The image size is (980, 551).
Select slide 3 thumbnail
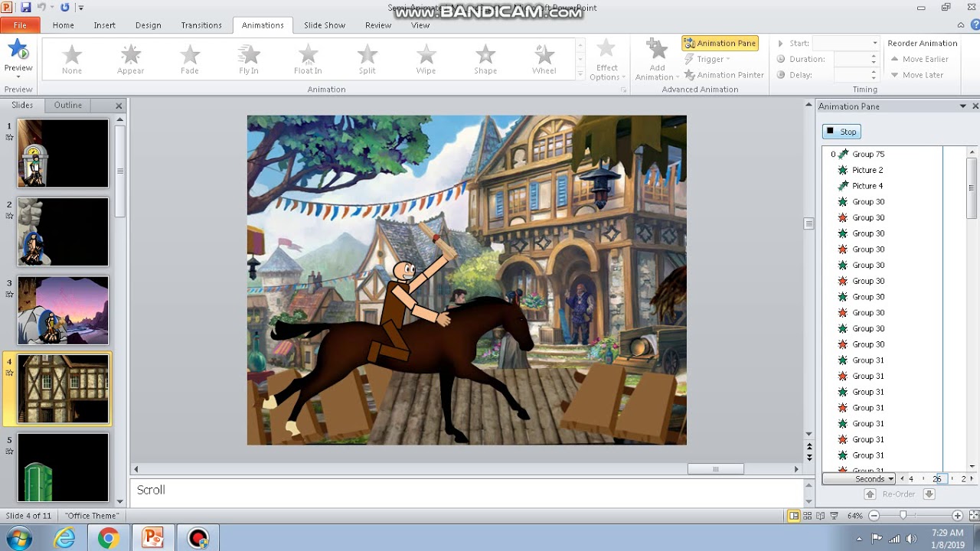pos(64,311)
